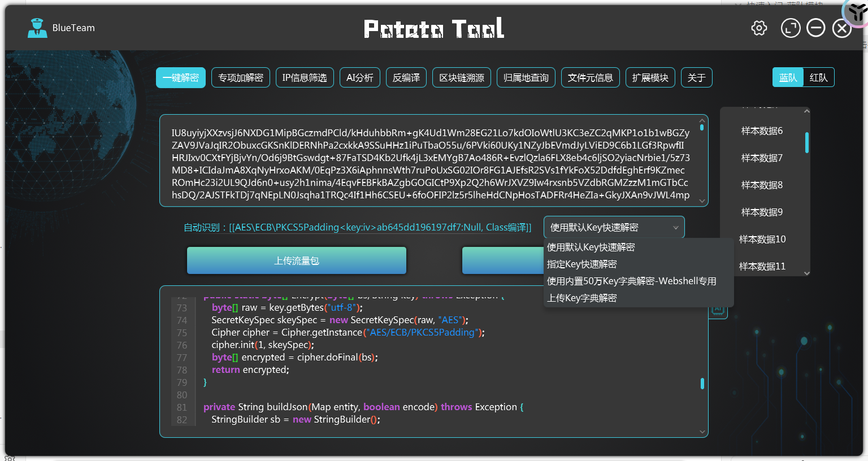Click code line 73 key.getBytes statement
Screen dimensions: 868x461
(287, 307)
